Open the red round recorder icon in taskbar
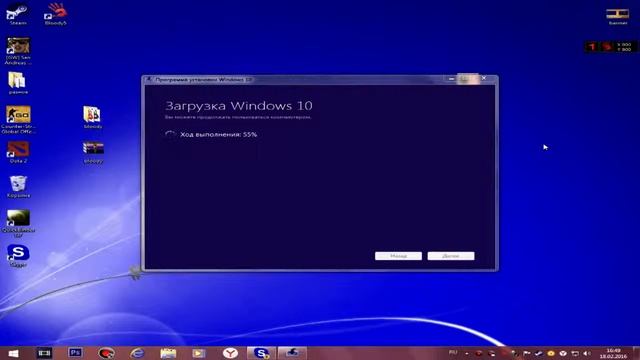The width and height of the screenshot is (640, 360). pos(107,353)
